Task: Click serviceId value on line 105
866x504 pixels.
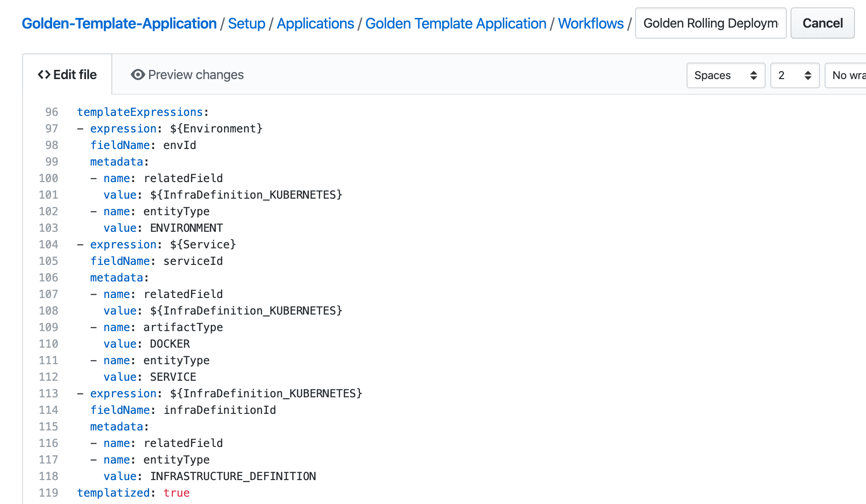Action: click(x=193, y=261)
